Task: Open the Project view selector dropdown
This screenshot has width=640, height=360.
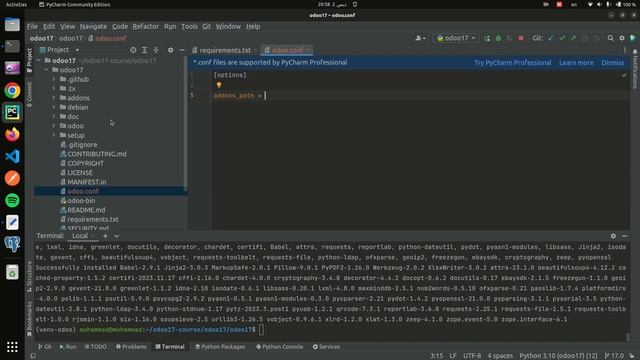Action: click(59, 50)
